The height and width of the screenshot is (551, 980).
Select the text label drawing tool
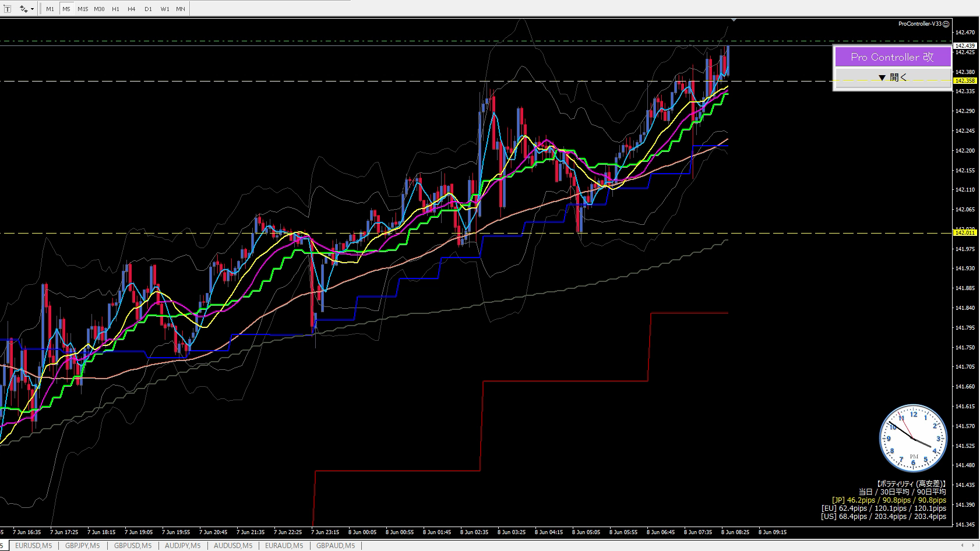7,9
